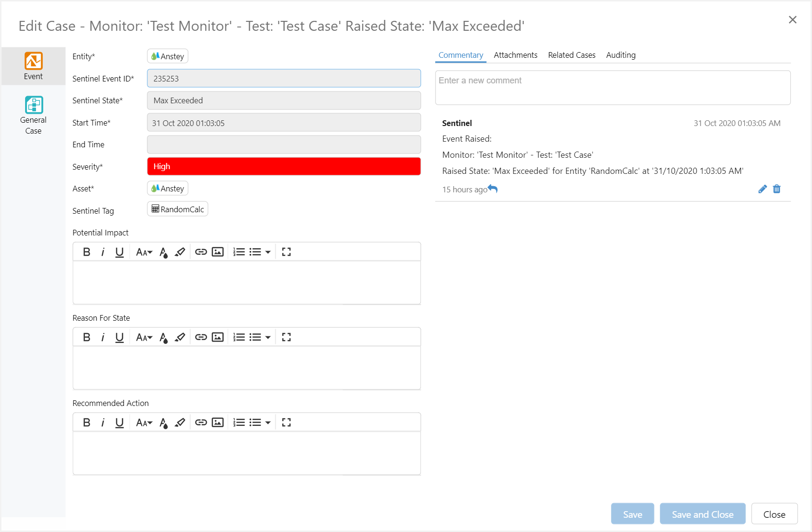This screenshot has height=532, width=812.
Task: Click the Close button at bottom
Action: tap(774, 514)
